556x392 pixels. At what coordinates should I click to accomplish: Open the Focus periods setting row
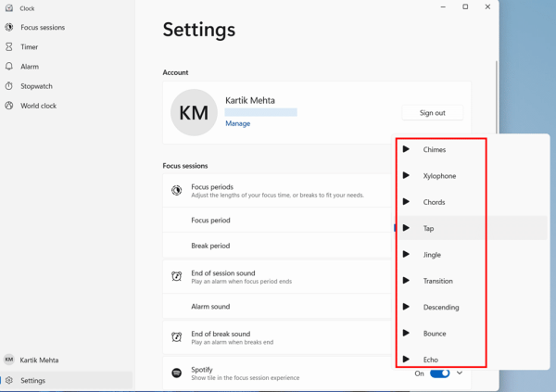(277, 191)
